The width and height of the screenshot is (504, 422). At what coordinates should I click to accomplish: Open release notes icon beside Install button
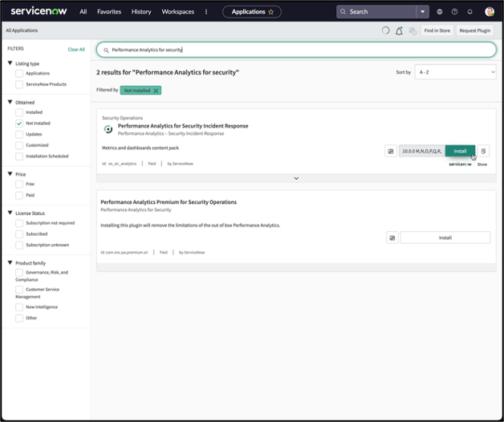[x=483, y=151]
